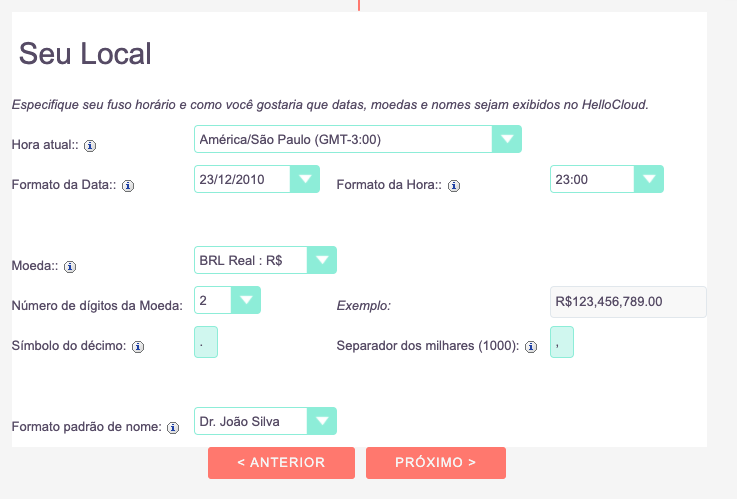The width and height of the screenshot is (737, 499).
Task: Click info icon beside Símbolo do décimo
Action: 138,347
